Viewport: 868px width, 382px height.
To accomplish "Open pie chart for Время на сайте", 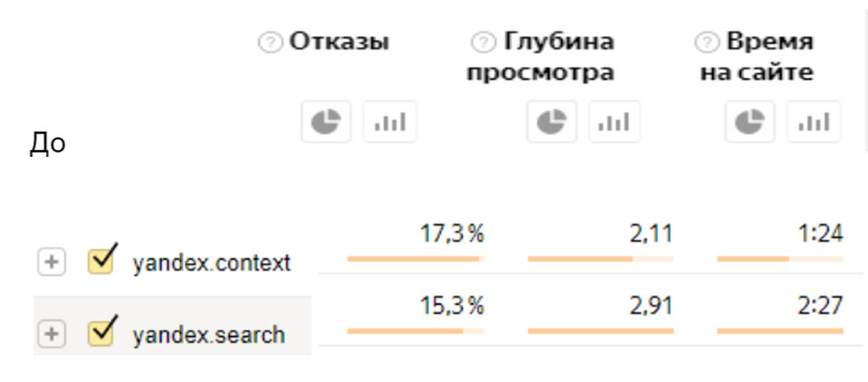I will 750,122.
